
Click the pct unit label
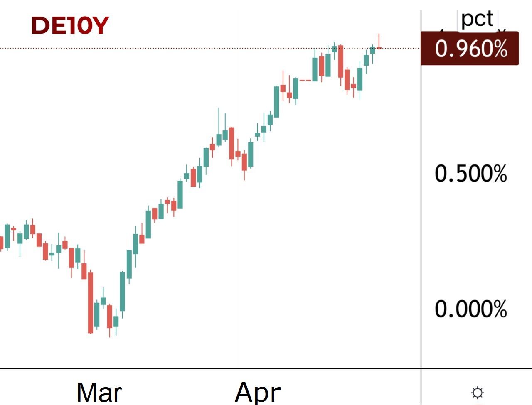(478, 19)
